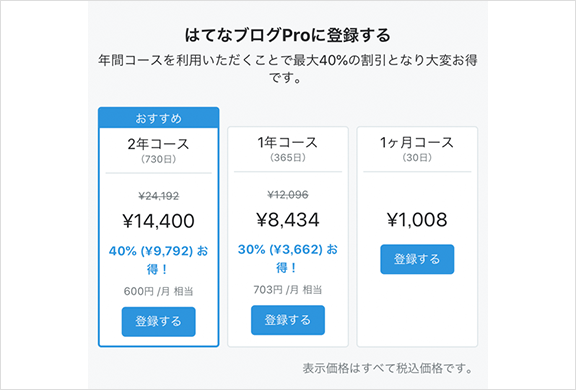Click the ¥8,434 price

coord(288,220)
